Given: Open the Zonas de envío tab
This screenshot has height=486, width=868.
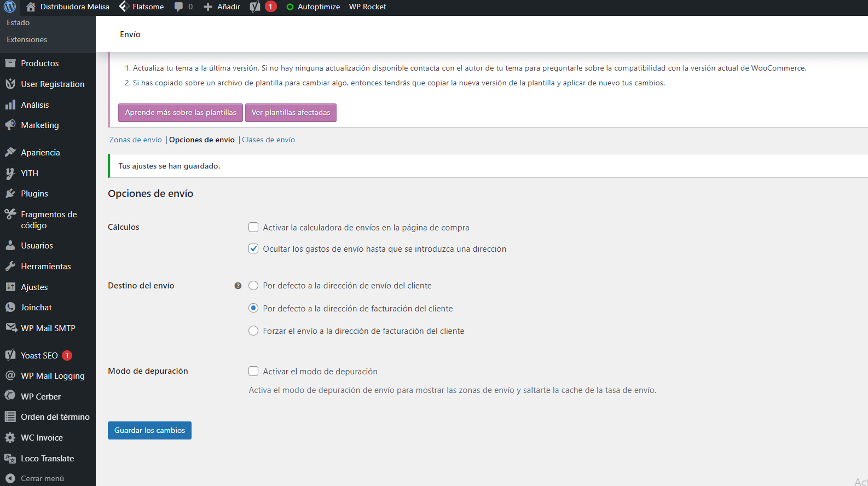Looking at the screenshot, I should [x=136, y=140].
